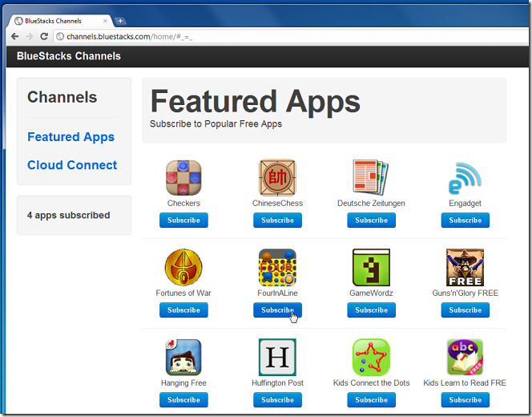
Task: Click the Engadget app icon
Action: coord(465,178)
